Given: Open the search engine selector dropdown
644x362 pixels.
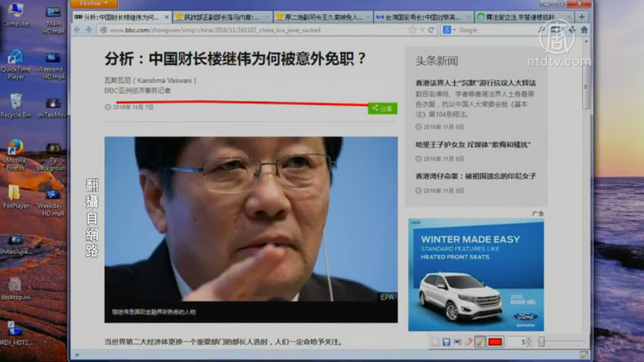Looking at the screenshot, I should pos(448,30).
